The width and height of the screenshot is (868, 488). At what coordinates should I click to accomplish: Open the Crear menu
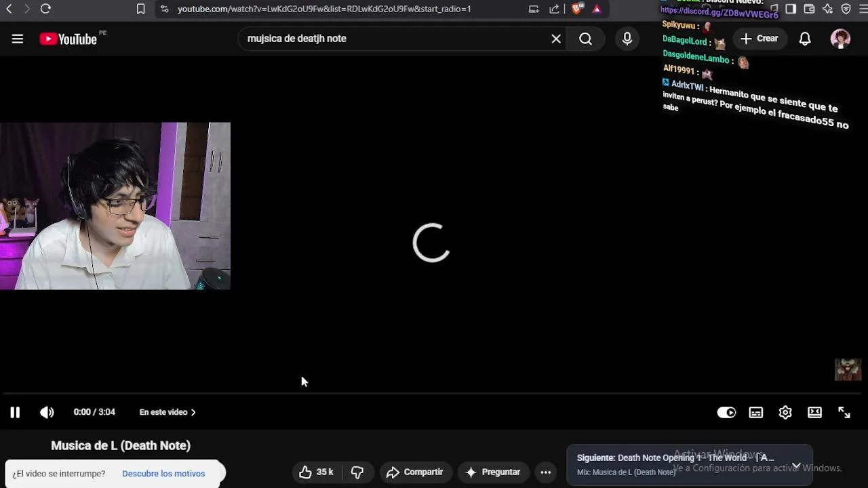759,39
